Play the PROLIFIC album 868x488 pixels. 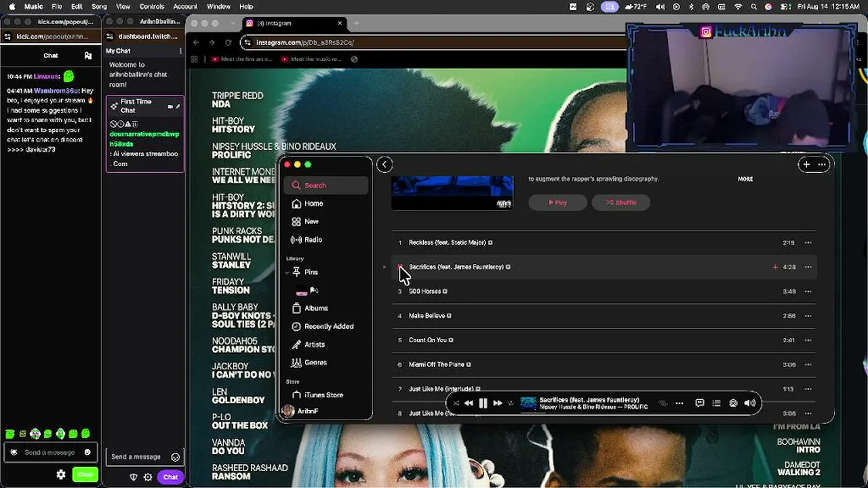pyautogui.click(x=557, y=203)
